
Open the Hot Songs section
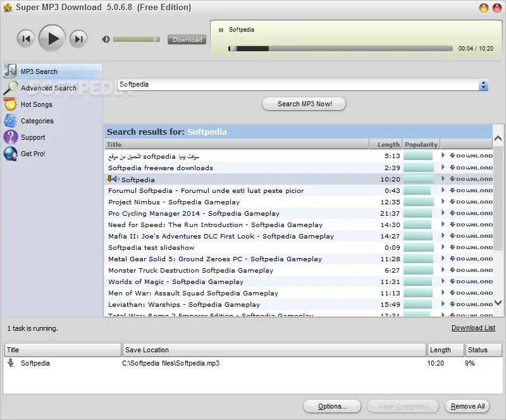(37, 104)
